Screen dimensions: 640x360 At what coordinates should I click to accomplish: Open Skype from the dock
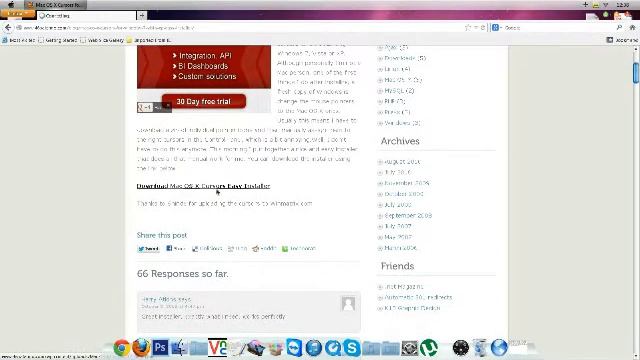point(351,348)
